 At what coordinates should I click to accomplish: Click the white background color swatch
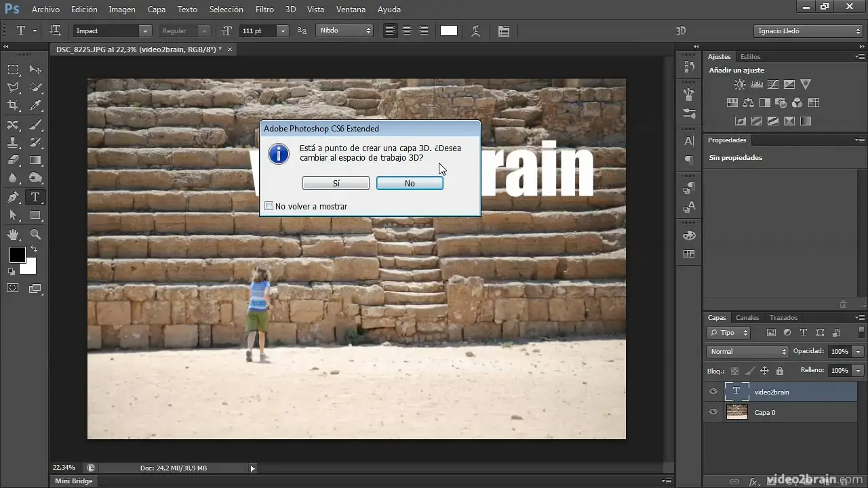pos(29,266)
